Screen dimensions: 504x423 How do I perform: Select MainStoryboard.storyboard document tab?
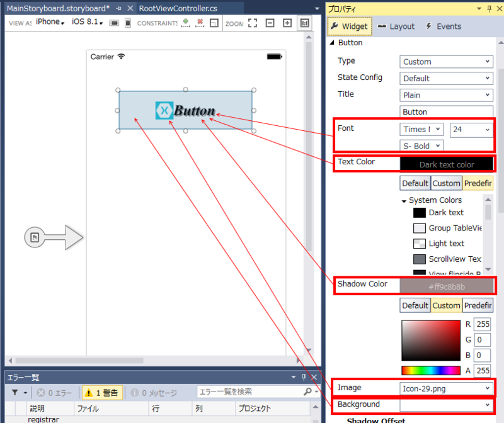[58, 8]
